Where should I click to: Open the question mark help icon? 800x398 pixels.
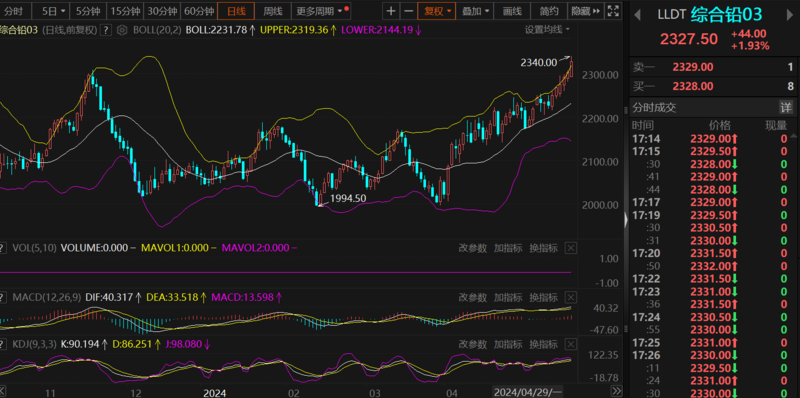point(106,31)
